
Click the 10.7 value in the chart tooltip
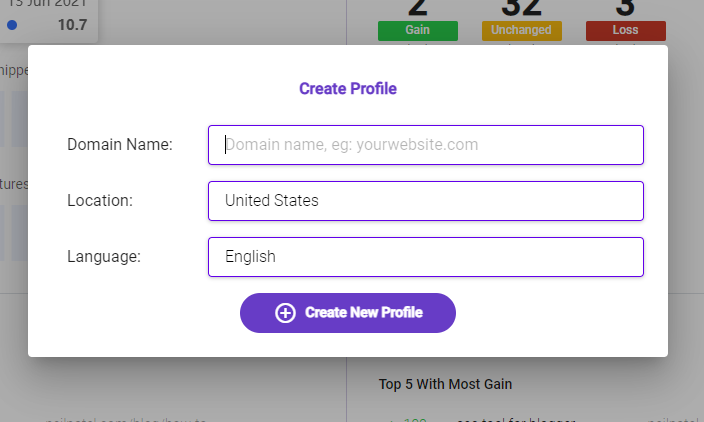[x=72, y=25]
